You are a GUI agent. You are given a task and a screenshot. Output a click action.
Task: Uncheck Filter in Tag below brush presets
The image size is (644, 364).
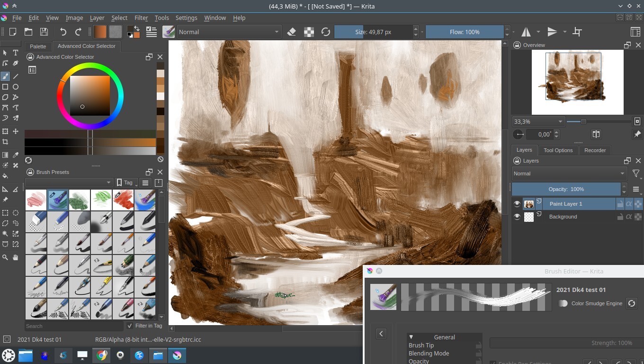tap(130, 326)
